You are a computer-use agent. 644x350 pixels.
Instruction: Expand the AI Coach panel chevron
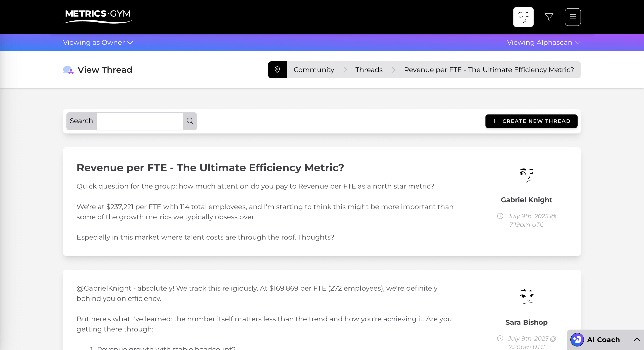click(x=637, y=340)
